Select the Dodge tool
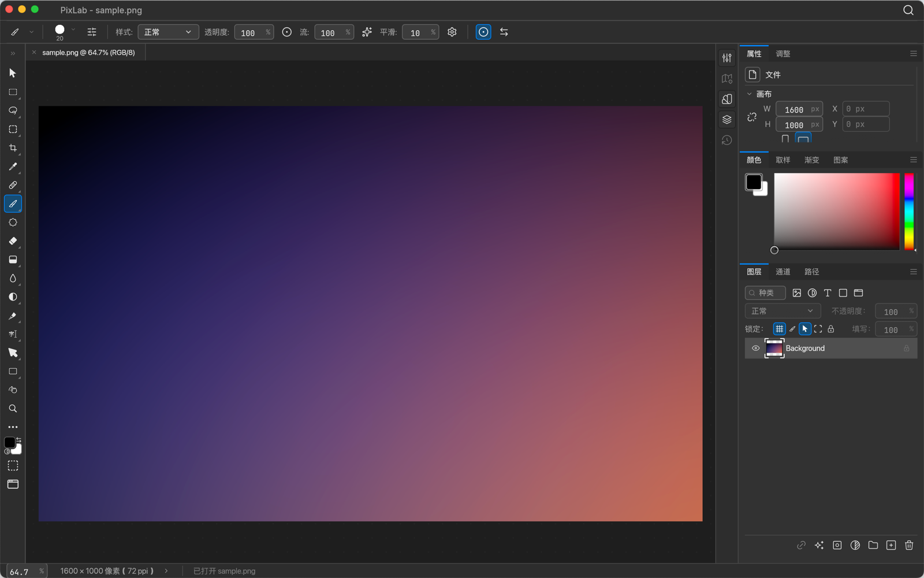924x578 pixels. point(13,297)
